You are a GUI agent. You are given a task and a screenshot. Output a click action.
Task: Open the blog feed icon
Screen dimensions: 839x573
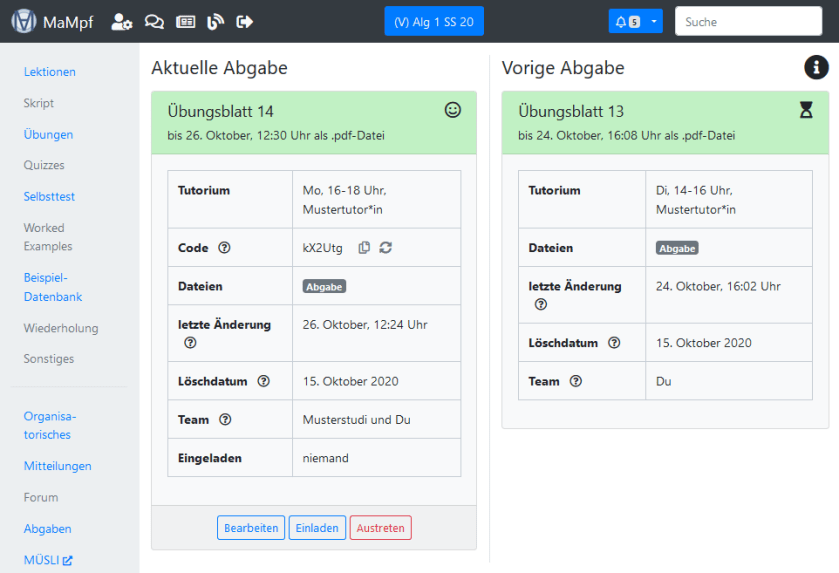tap(215, 21)
